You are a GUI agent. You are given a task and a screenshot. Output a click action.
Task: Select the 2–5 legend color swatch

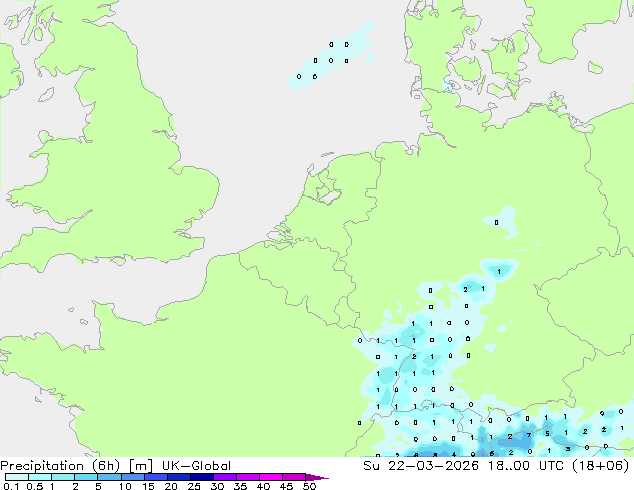pyautogui.click(x=86, y=477)
